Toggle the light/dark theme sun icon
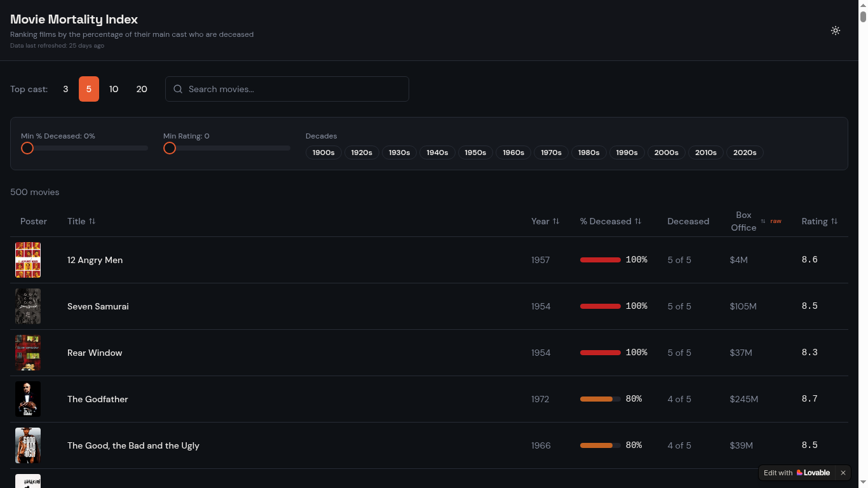Screen dimensions: 868x488 coord(836,30)
